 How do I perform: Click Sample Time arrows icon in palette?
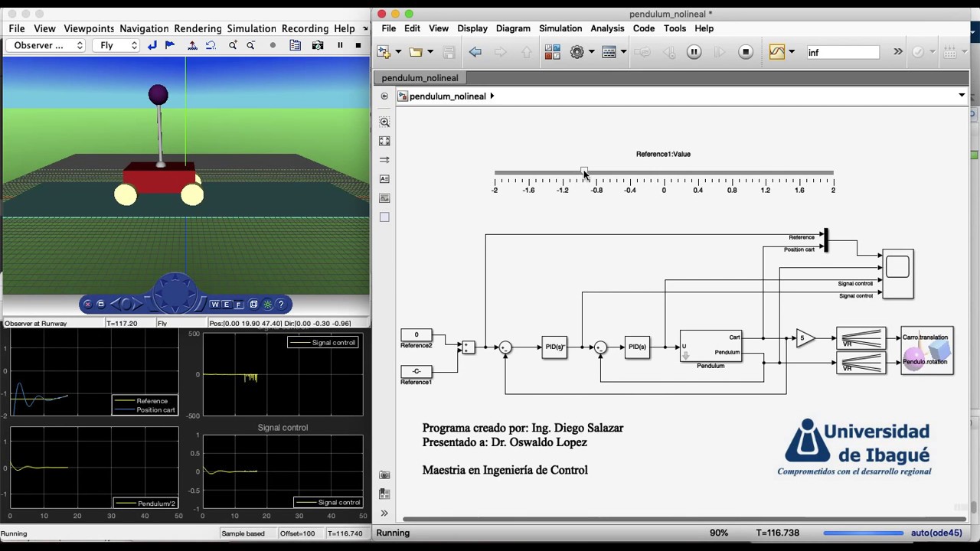(x=384, y=160)
